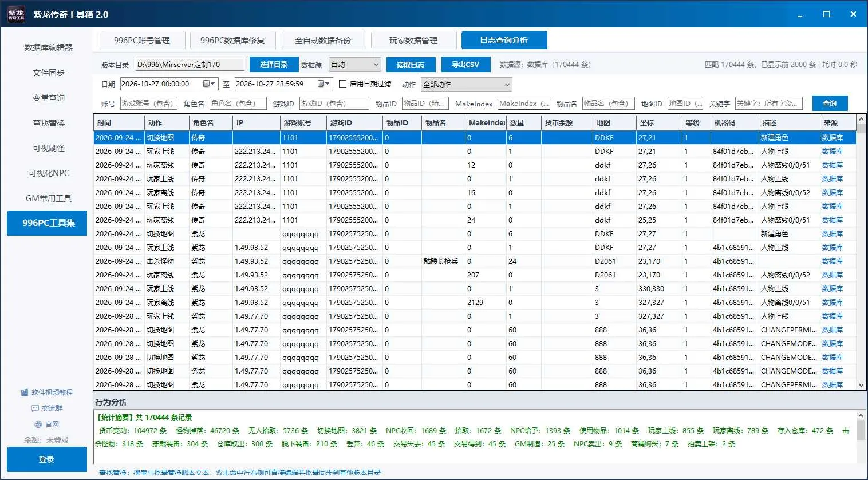The width and height of the screenshot is (868, 480).
Task: Click the 读取日志 button
Action: tap(411, 65)
